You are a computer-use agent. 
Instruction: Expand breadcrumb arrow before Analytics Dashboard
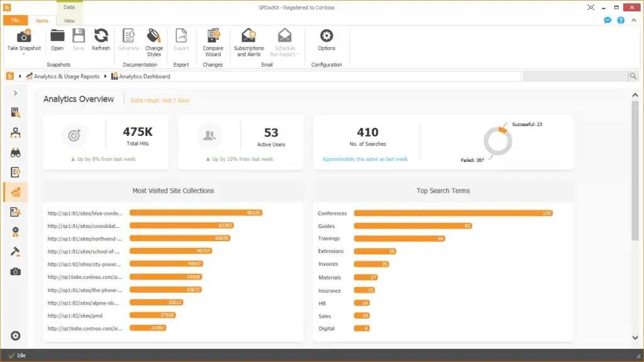click(106, 76)
